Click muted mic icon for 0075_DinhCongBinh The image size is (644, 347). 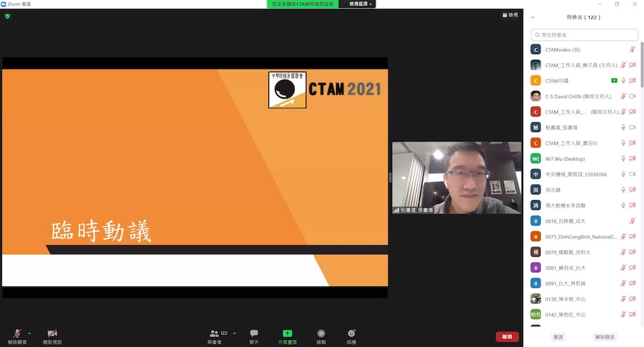(x=623, y=237)
